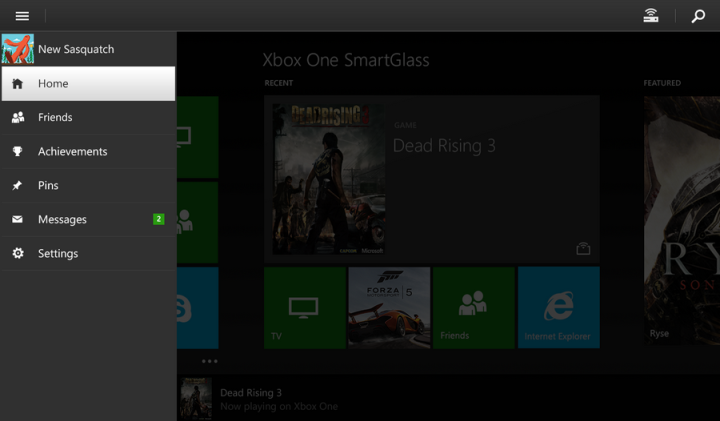
Task: Click the Now playing Dead Rising 3 thumbnail
Action: pos(196,399)
